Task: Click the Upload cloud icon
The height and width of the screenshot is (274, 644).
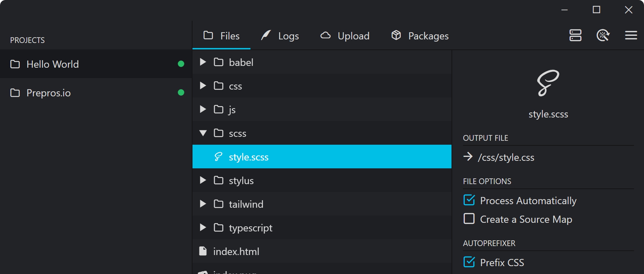Action: coord(325,35)
